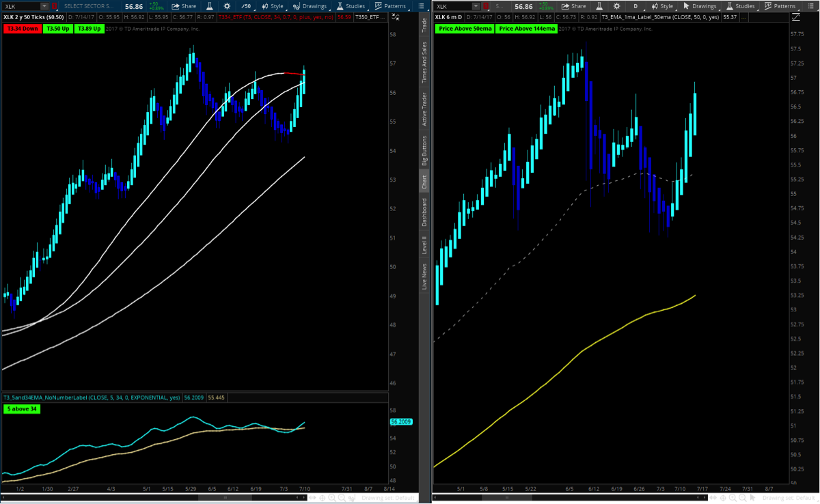Change the 50-tick aggregation on left chart
This screenshot has height=504, width=820.
(x=246, y=6)
